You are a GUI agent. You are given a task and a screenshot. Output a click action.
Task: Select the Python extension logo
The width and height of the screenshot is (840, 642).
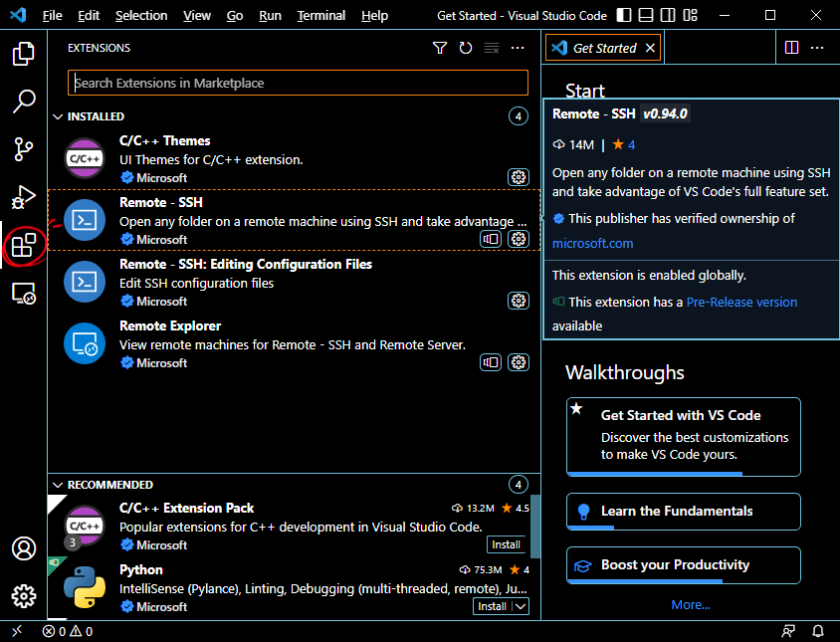pyautogui.click(x=85, y=587)
